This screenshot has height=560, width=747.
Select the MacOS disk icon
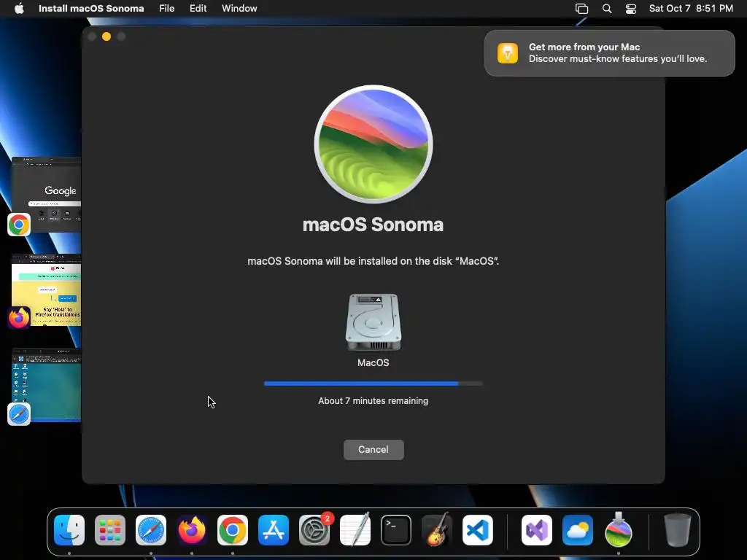coord(373,322)
